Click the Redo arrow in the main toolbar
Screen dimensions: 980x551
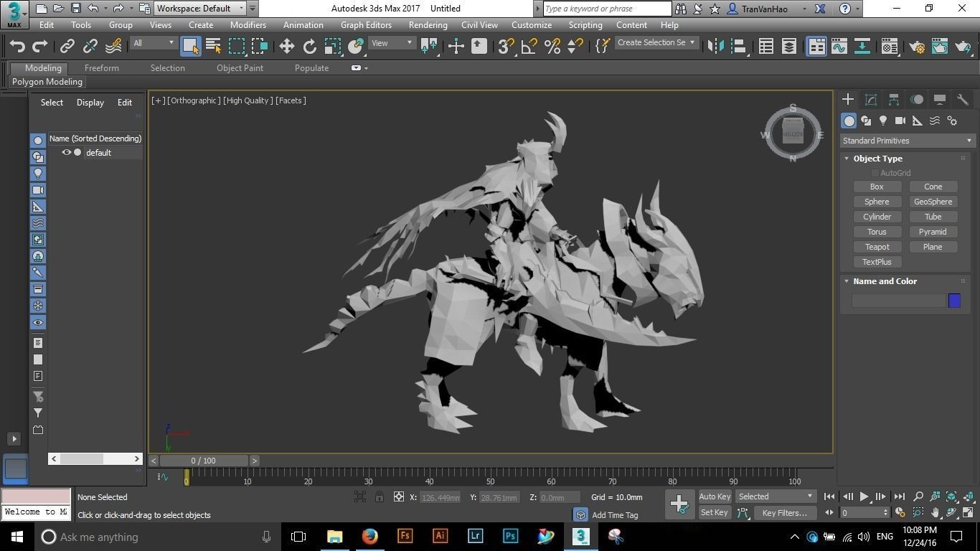[40, 46]
